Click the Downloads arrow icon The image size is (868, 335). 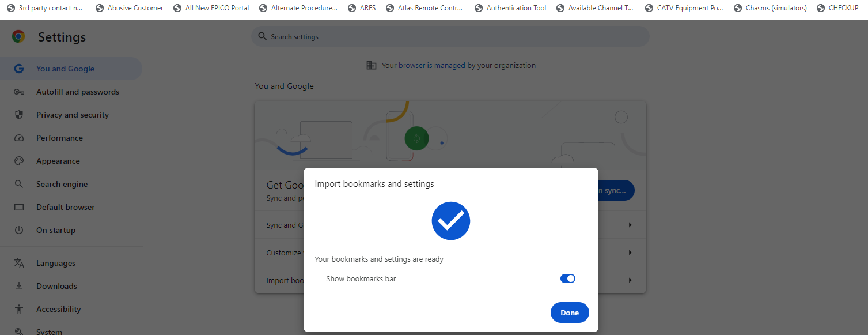click(x=19, y=286)
